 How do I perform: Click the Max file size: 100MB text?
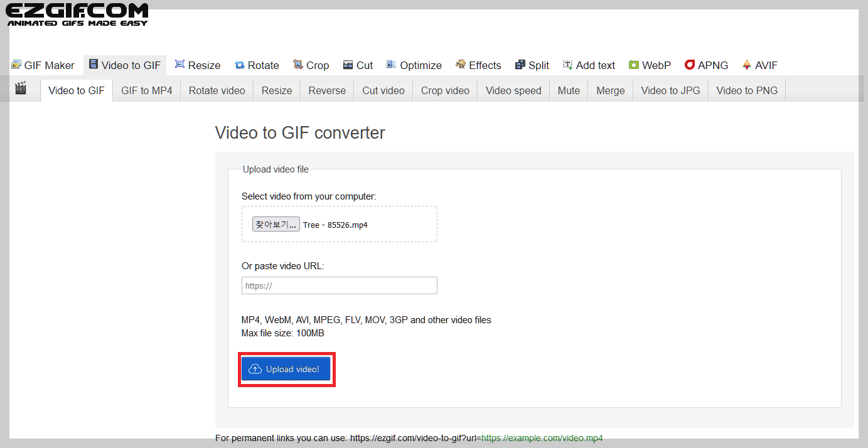click(283, 333)
